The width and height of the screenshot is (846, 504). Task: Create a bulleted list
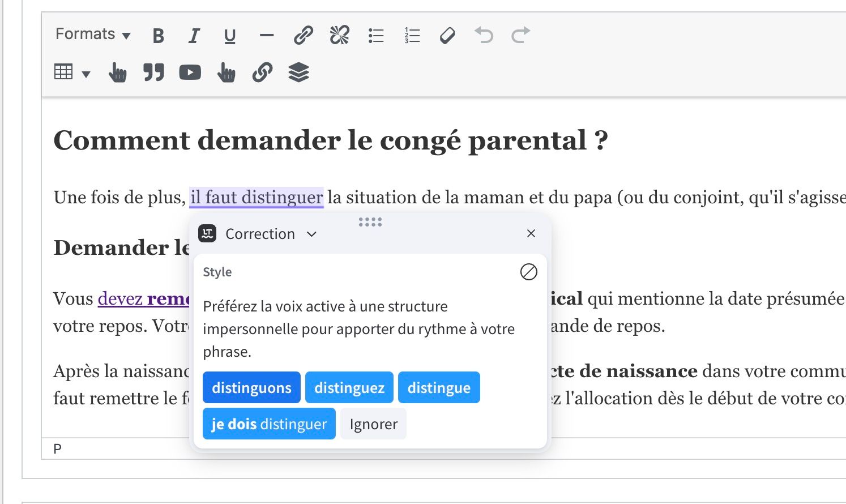click(376, 35)
